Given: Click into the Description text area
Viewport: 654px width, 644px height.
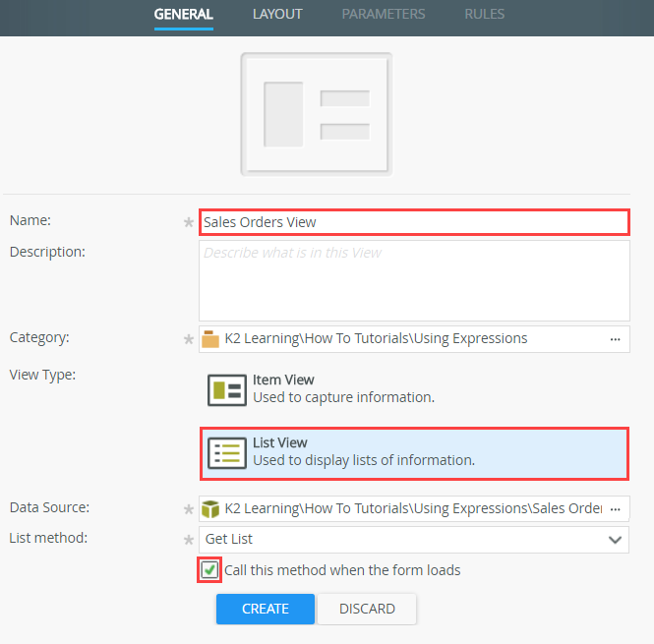Looking at the screenshot, I should [x=414, y=281].
